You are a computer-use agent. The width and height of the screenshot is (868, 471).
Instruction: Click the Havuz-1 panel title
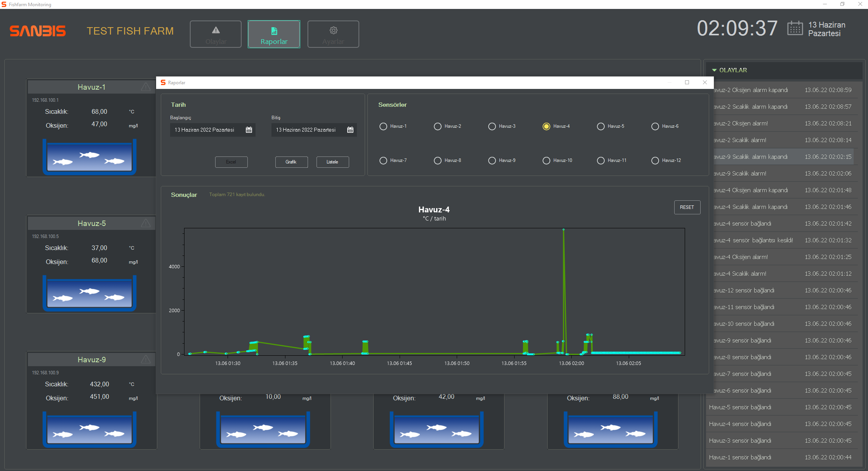click(92, 87)
